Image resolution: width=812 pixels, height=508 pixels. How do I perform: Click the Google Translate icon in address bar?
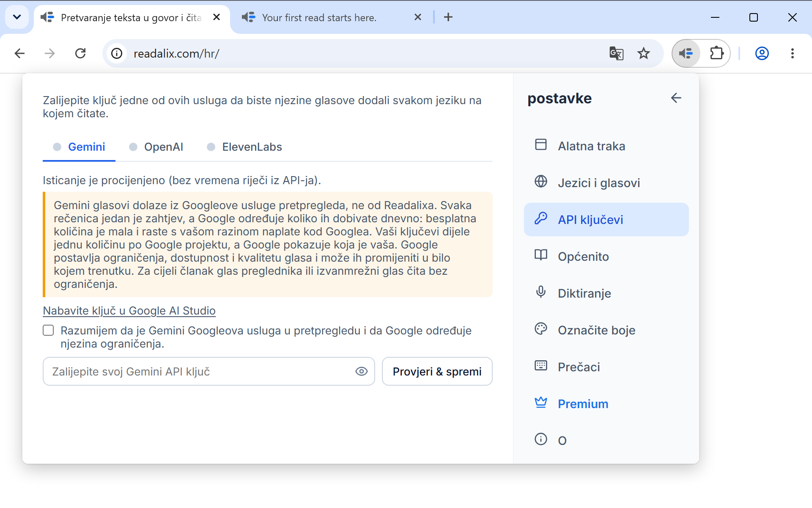click(x=616, y=53)
